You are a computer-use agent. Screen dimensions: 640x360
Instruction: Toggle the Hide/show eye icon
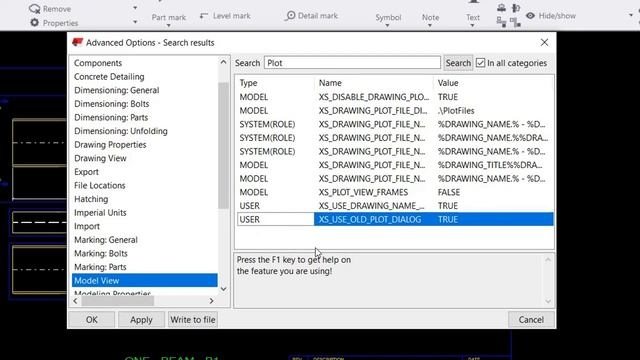tap(530, 16)
